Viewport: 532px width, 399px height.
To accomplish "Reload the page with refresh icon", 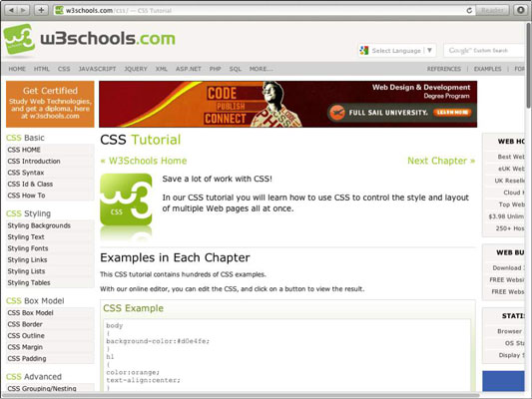I will click(x=469, y=11).
